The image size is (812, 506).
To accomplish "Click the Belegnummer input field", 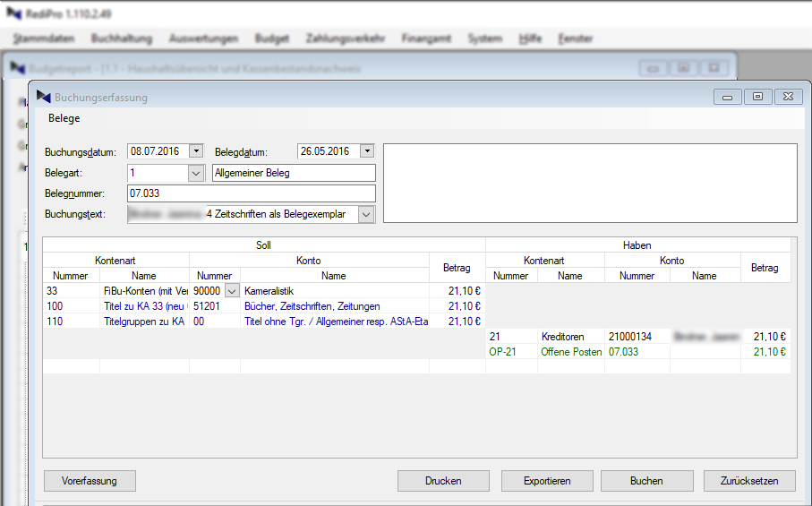I will tap(251, 193).
